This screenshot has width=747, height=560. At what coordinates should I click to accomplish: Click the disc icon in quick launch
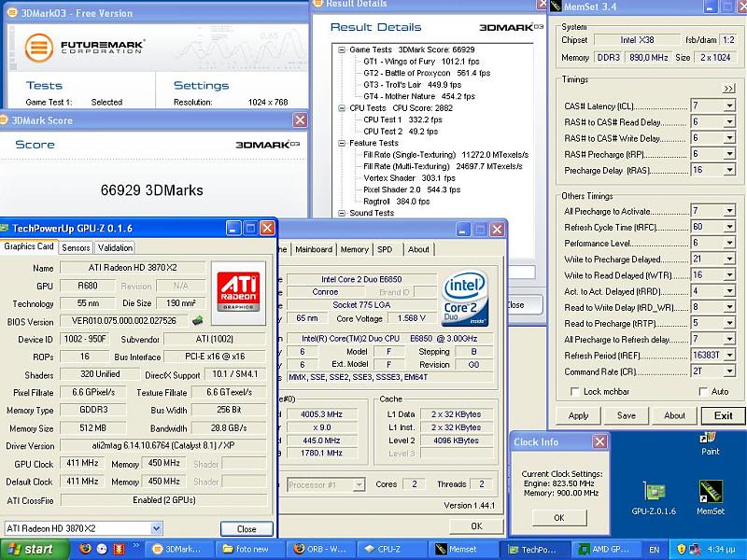coord(102,549)
